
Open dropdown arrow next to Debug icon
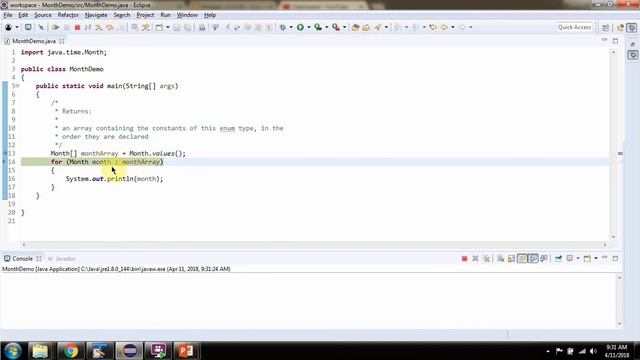pos(291,27)
